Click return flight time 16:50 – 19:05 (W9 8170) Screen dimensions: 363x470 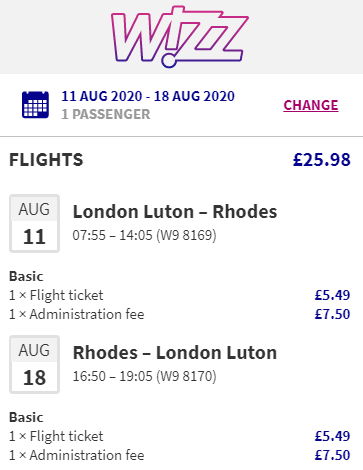(x=144, y=376)
